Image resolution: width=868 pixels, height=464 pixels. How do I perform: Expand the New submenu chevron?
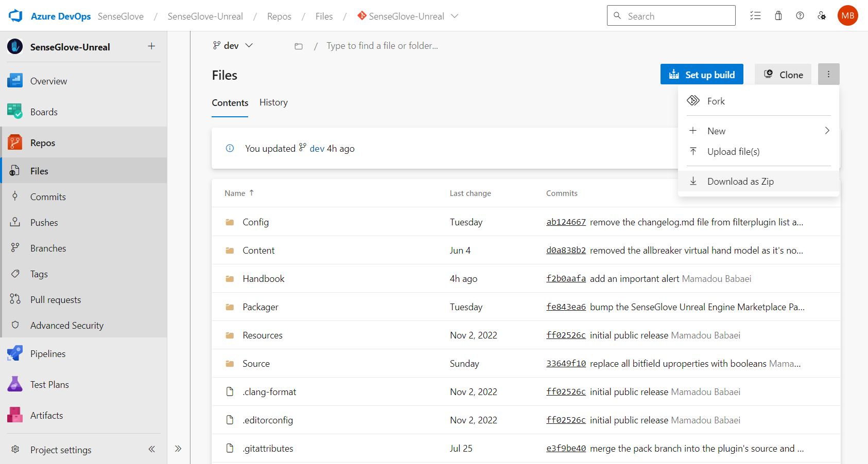click(827, 131)
